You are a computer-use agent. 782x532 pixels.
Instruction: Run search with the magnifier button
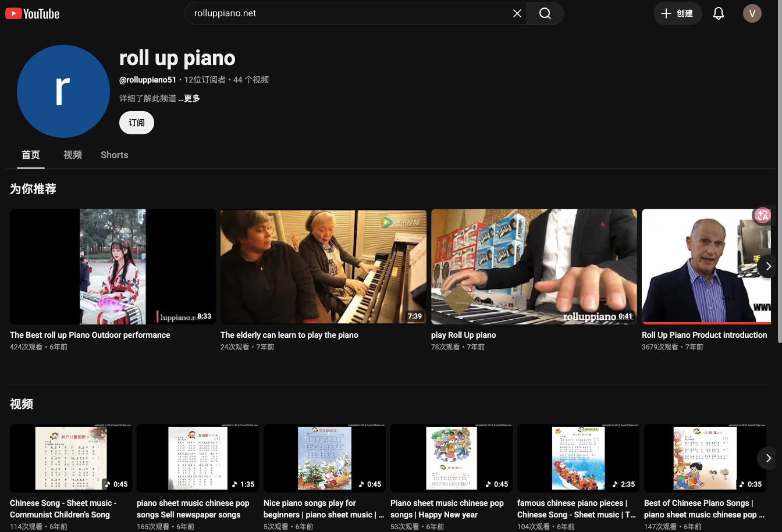click(545, 13)
